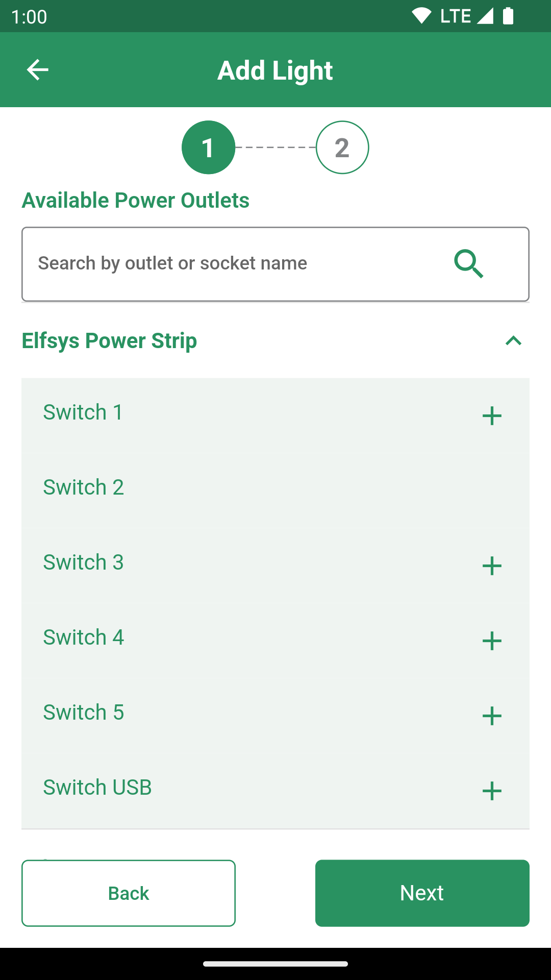This screenshot has height=980, width=551.
Task: Select the Switch 4 label
Action: tap(84, 638)
